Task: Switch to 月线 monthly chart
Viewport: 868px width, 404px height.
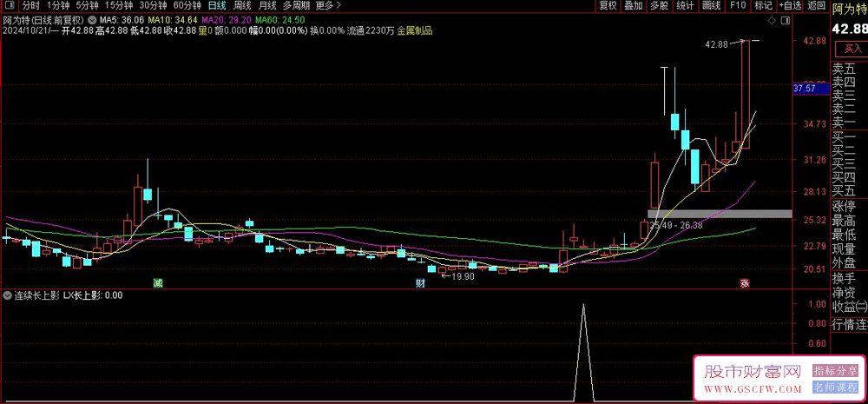Action: pos(267,5)
